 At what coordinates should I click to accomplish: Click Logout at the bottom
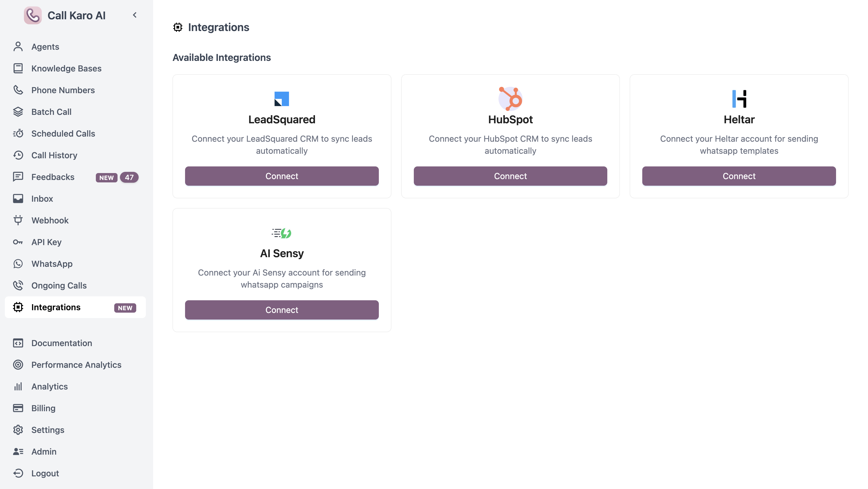45,473
